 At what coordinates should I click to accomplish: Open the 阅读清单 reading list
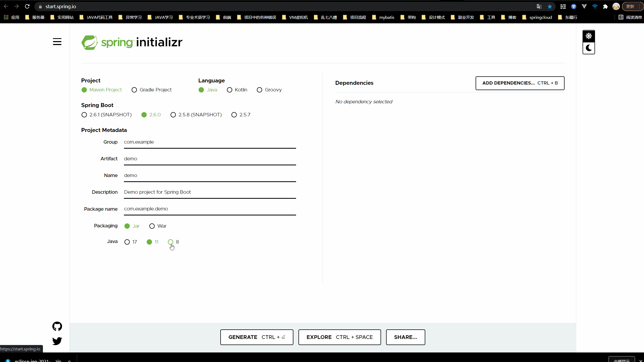630,17
